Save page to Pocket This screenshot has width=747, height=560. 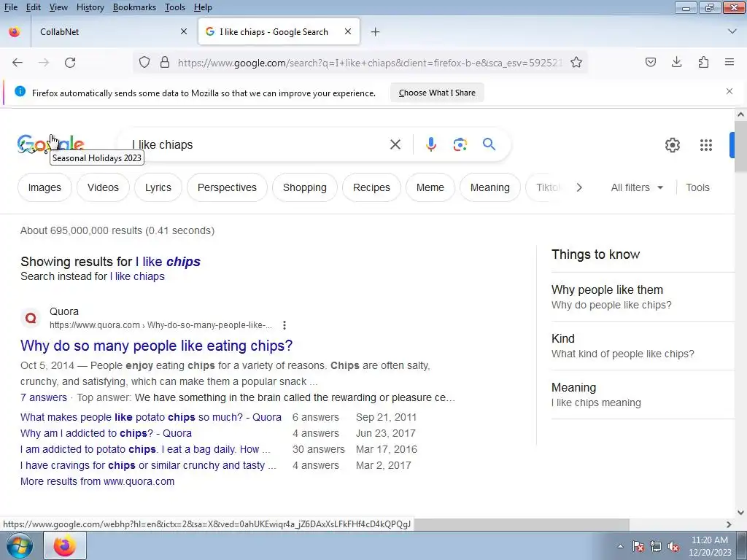pos(651,63)
